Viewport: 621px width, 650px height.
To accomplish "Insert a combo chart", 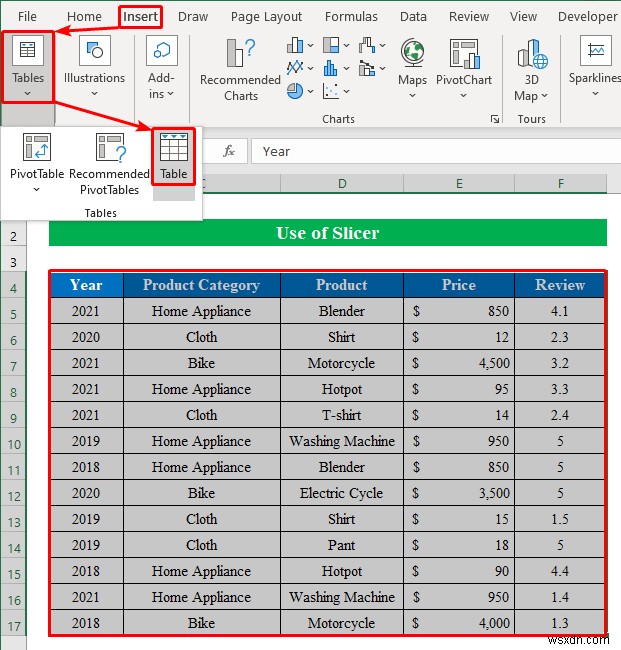I will (x=367, y=68).
